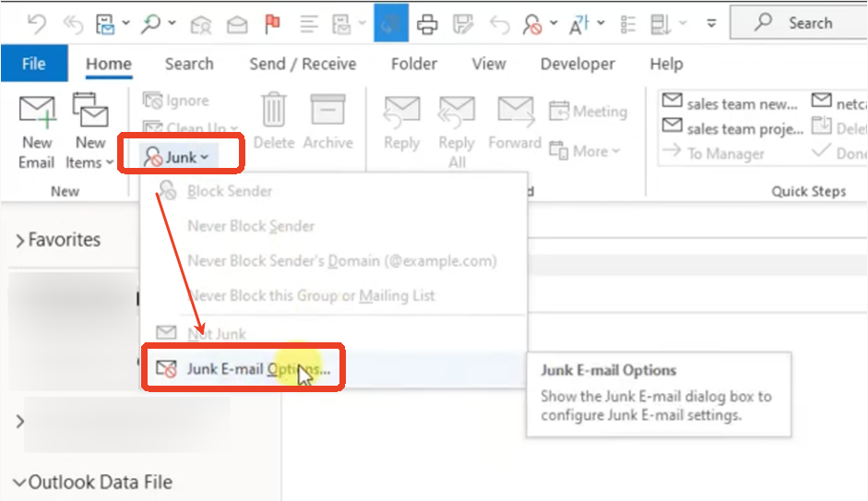Open the Help ribbon tab
Image resolution: width=868 pixels, height=501 pixels.
pyautogui.click(x=666, y=65)
